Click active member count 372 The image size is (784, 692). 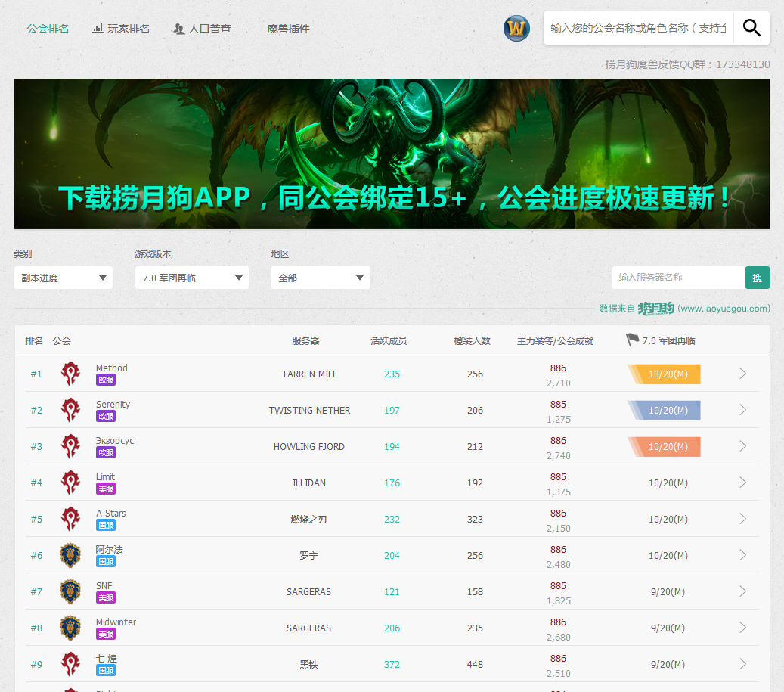pyautogui.click(x=392, y=665)
